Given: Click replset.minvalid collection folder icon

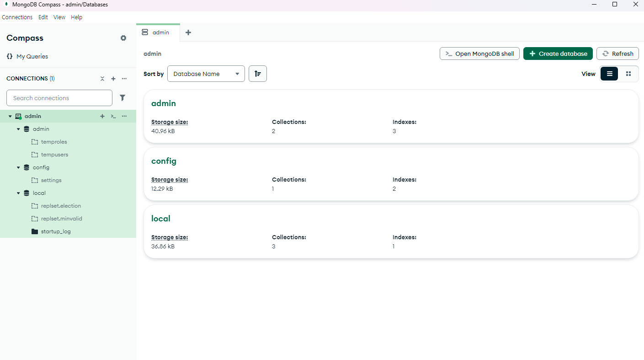Looking at the screenshot, I should tap(35, 219).
